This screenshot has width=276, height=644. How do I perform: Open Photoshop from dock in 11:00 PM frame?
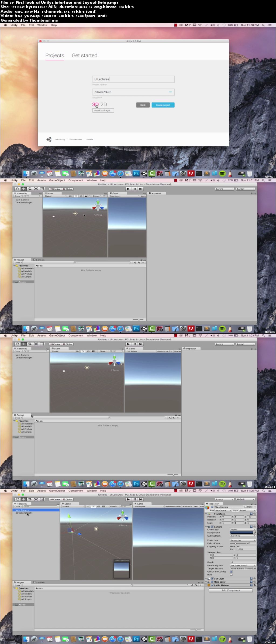[136, 174]
